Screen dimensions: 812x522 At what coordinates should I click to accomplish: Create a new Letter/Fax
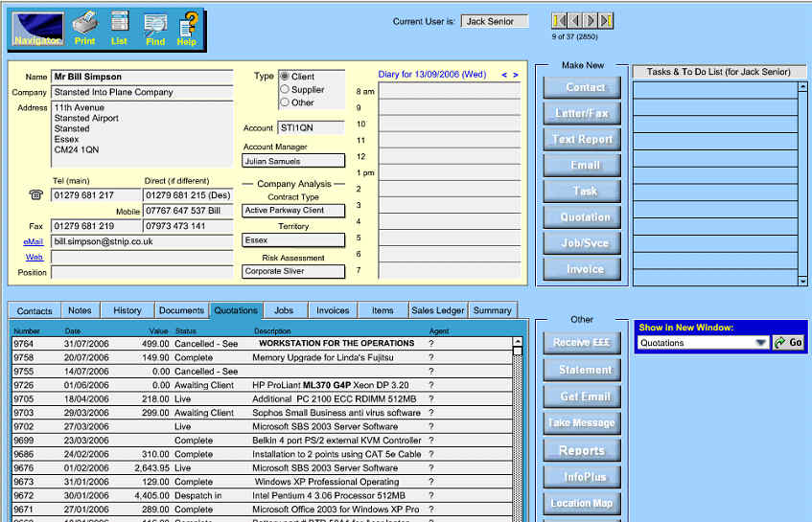click(582, 113)
